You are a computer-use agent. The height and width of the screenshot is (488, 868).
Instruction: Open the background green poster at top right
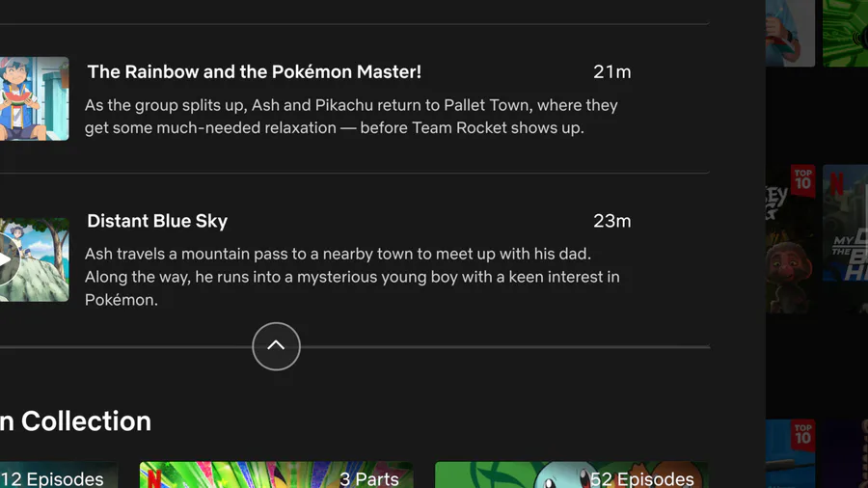click(x=845, y=33)
